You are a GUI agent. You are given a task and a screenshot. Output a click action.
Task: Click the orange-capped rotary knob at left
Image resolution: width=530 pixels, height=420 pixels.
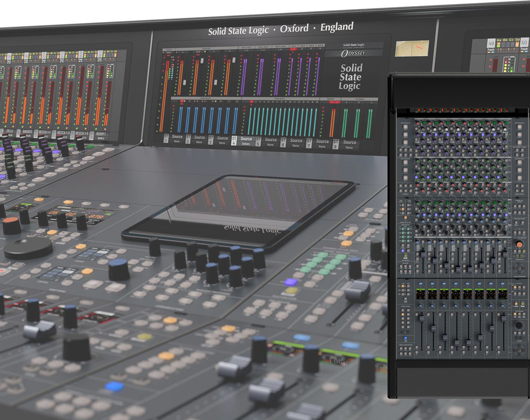(x=12, y=226)
